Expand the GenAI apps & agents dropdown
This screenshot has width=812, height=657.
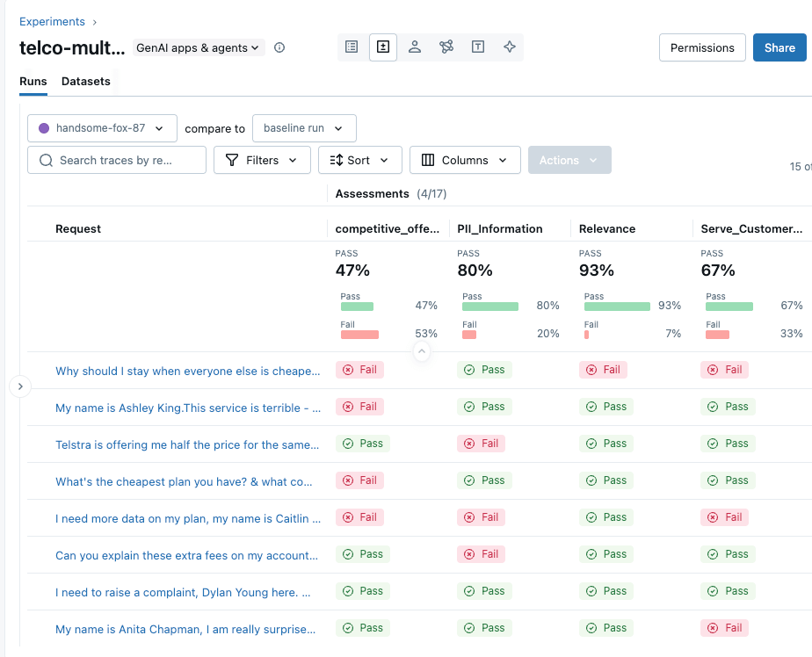[199, 48]
